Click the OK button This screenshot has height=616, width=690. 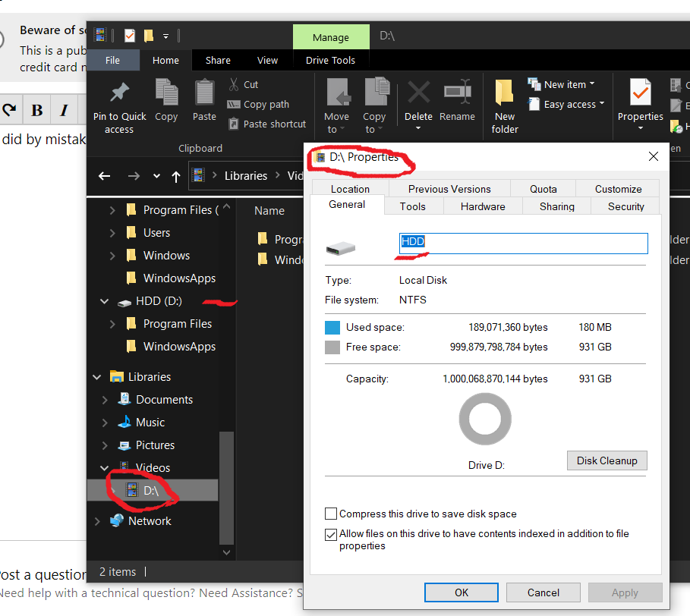[462, 592]
